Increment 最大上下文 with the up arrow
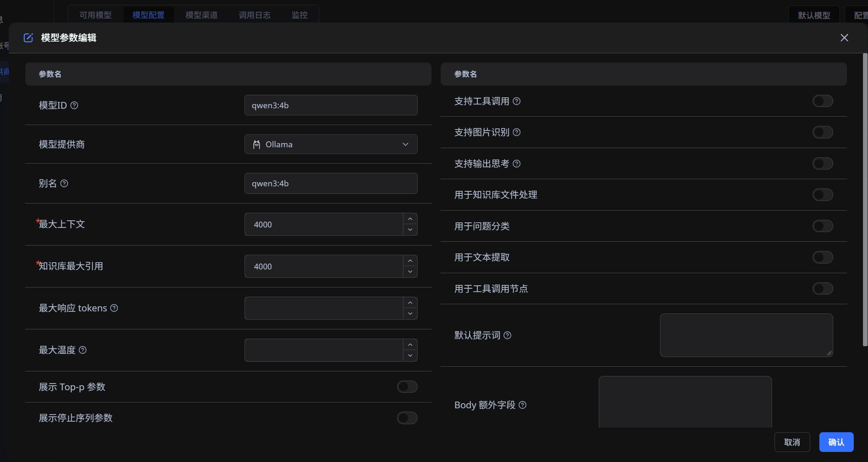The width and height of the screenshot is (868, 462). click(x=410, y=219)
